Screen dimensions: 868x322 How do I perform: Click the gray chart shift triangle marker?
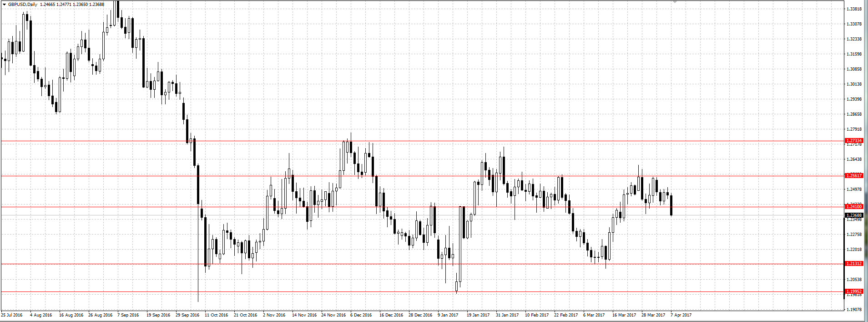[x=675, y=2]
